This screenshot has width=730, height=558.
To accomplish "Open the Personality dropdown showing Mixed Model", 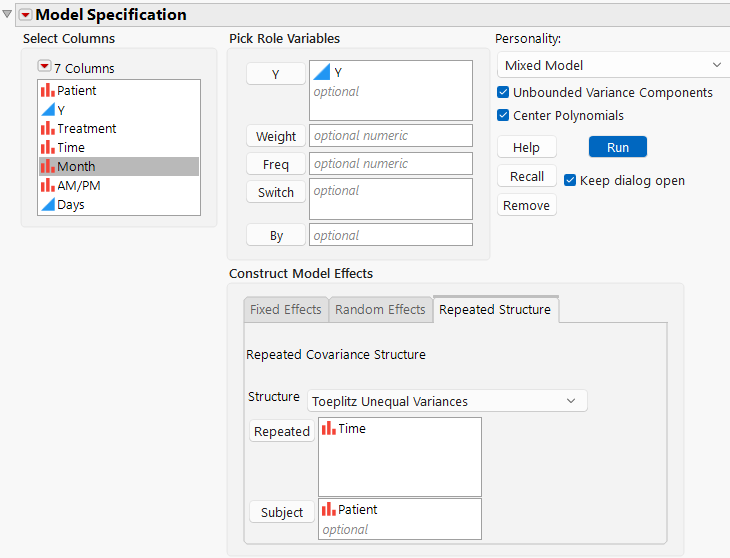I will [612, 65].
